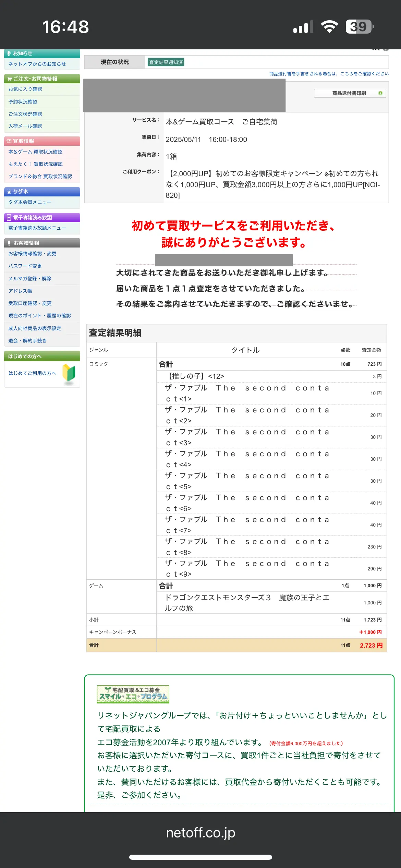Image resolution: width=401 pixels, height=868 pixels.
Task: Click green plus icon on print button
Action: click(380, 93)
